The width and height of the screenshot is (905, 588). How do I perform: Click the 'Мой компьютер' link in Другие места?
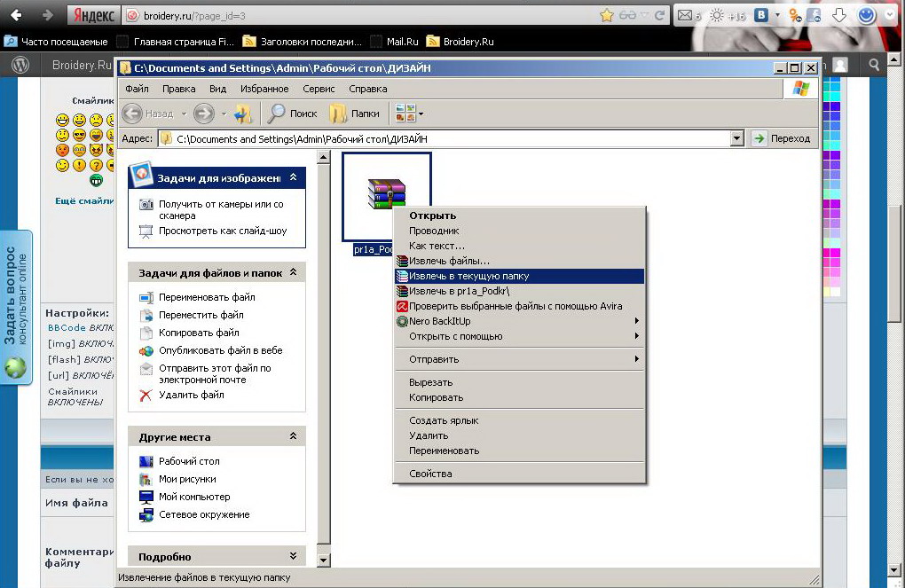coord(194,497)
